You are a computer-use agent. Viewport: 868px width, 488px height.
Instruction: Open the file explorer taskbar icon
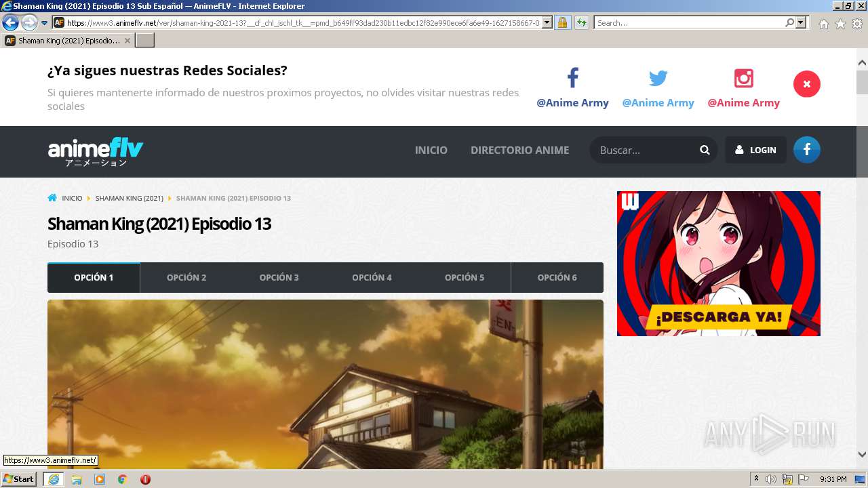pos(77,479)
